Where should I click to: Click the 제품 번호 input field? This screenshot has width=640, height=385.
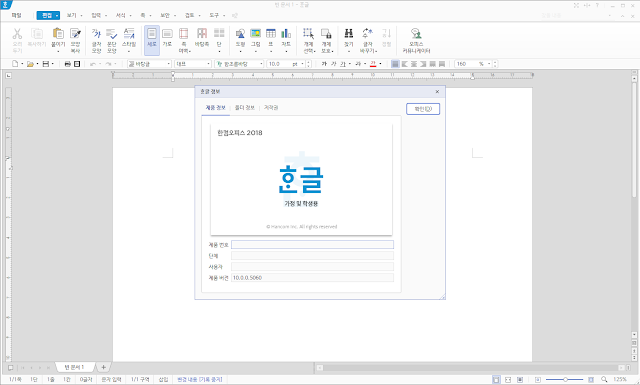(x=312, y=245)
